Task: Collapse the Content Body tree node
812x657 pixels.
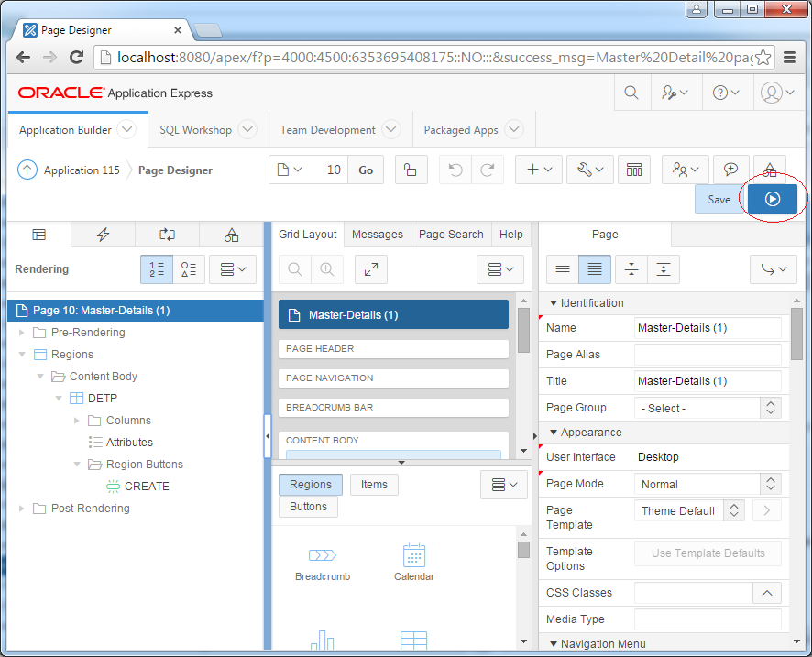Action: [40, 377]
